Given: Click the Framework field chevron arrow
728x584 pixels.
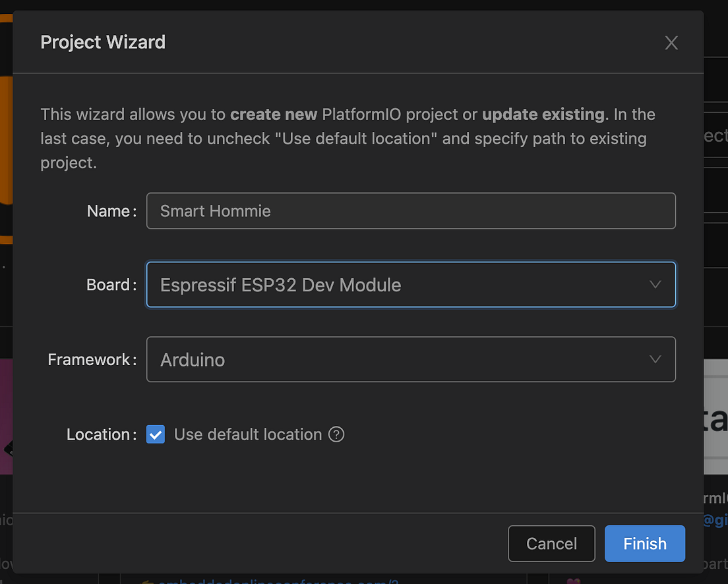Looking at the screenshot, I should pyautogui.click(x=655, y=359).
